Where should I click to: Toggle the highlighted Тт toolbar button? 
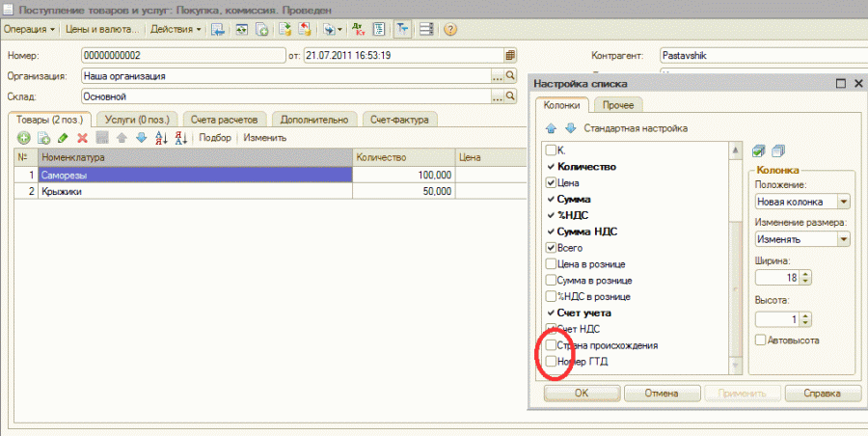pyautogui.click(x=402, y=29)
